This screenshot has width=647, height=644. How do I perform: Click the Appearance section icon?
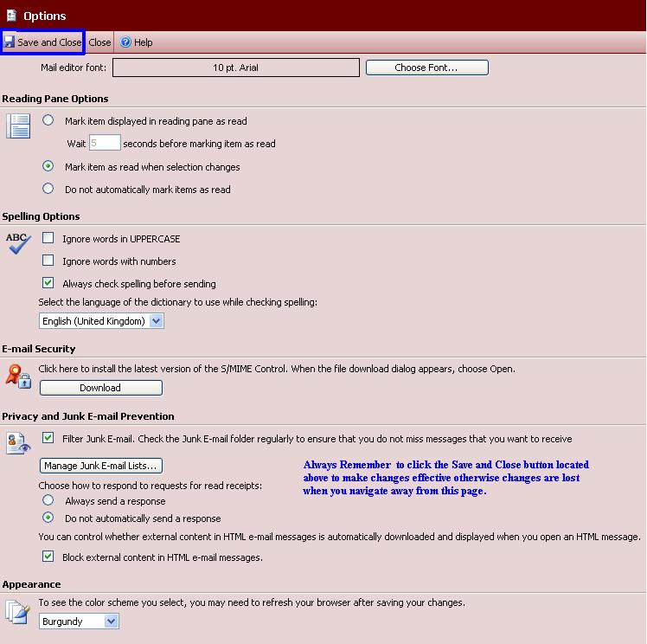pos(18,612)
